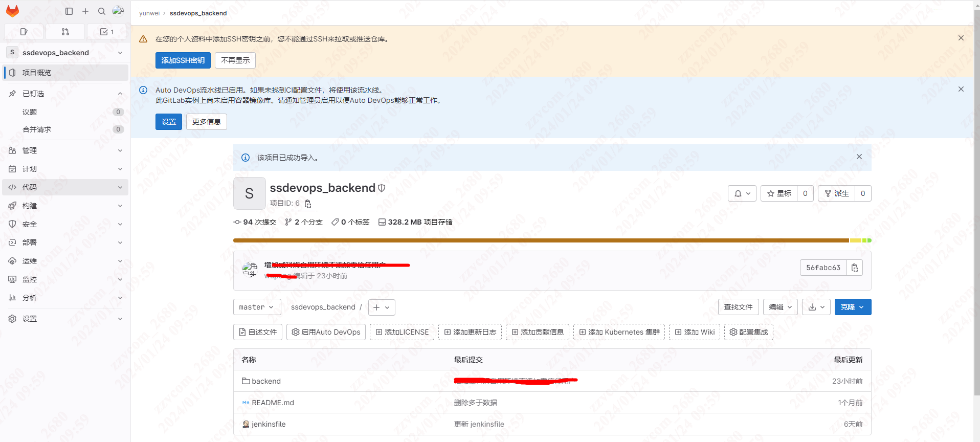
Task: Click 添加 Kubernetes 集群 button
Action: point(619,332)
